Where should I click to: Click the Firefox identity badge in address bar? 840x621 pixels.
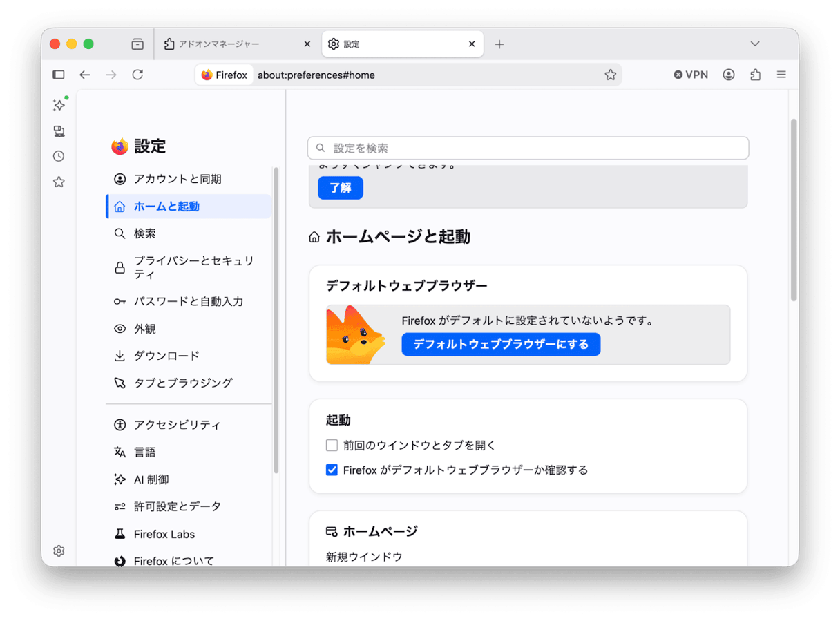pyautogui.click(x=225, y=75)
